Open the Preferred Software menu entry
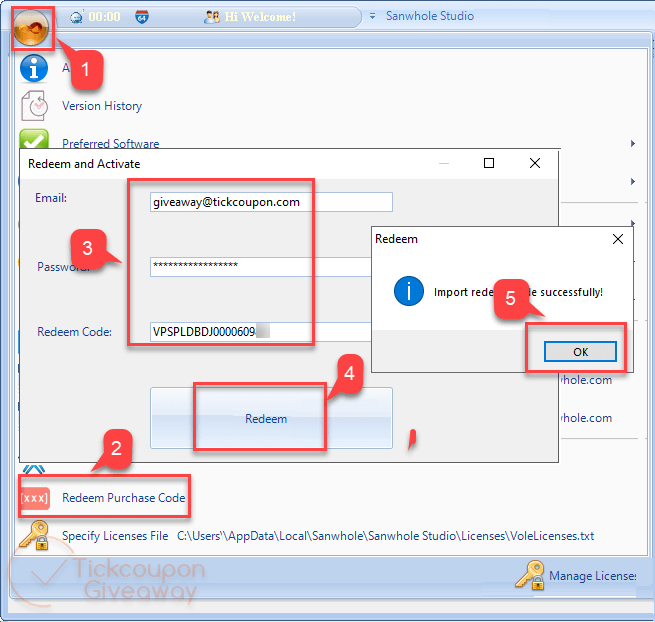The width and height of the screenshot is (655, 622). pyautogui.click(x=111, y=143)
